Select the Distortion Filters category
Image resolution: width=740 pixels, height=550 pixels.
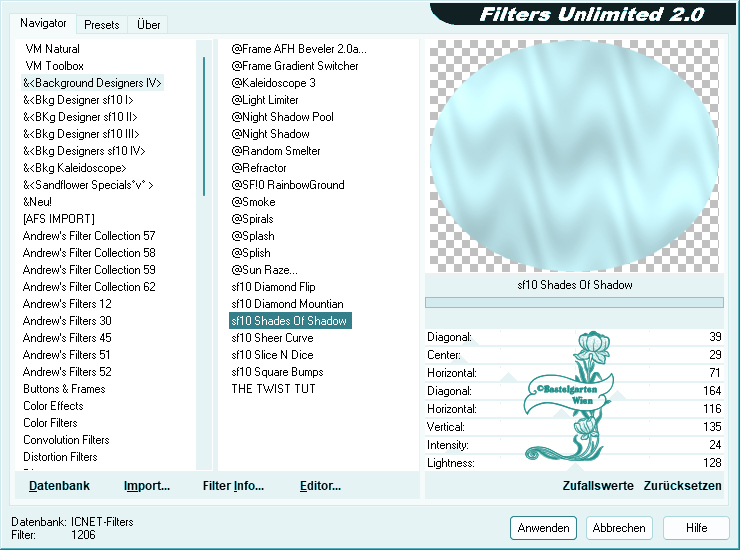point(60,457)
